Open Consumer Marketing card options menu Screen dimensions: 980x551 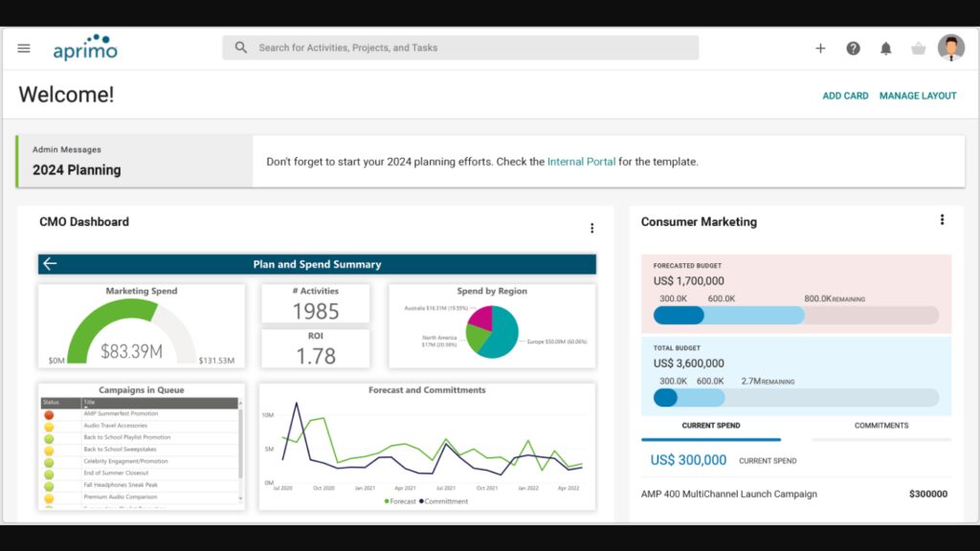click(942, 220)
